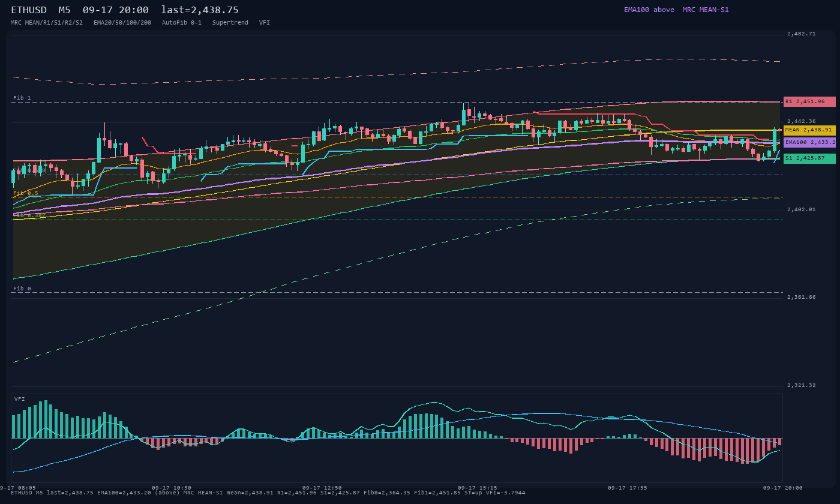Click the 2,402.01 price axis label
Viewport: 840px width, 504px height.
[802, 209]
